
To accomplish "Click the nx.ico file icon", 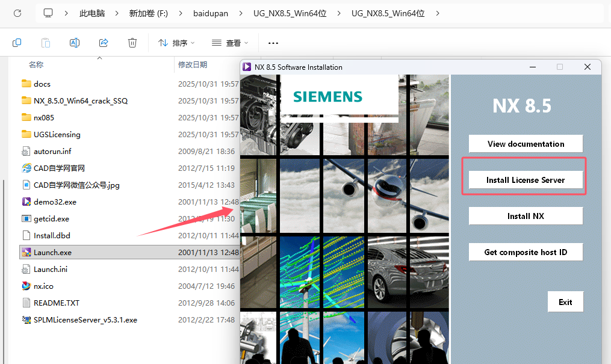I will 26,286.
